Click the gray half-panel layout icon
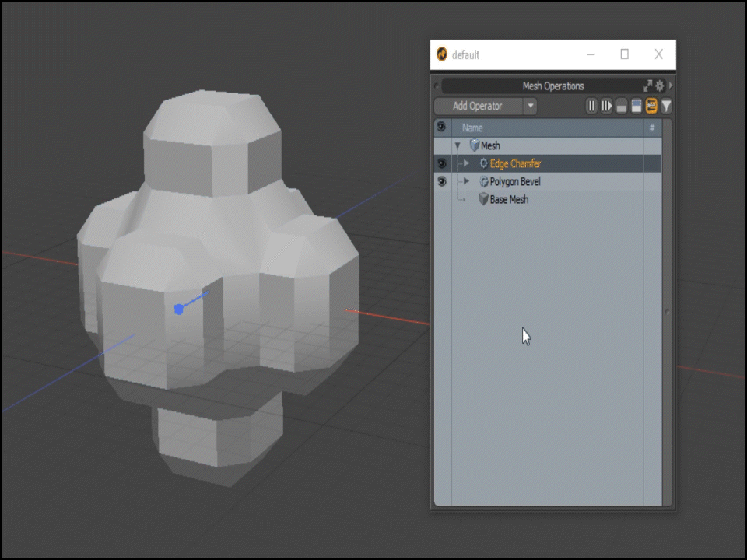This screenshot has width=747, height=560. pos(621,107)
